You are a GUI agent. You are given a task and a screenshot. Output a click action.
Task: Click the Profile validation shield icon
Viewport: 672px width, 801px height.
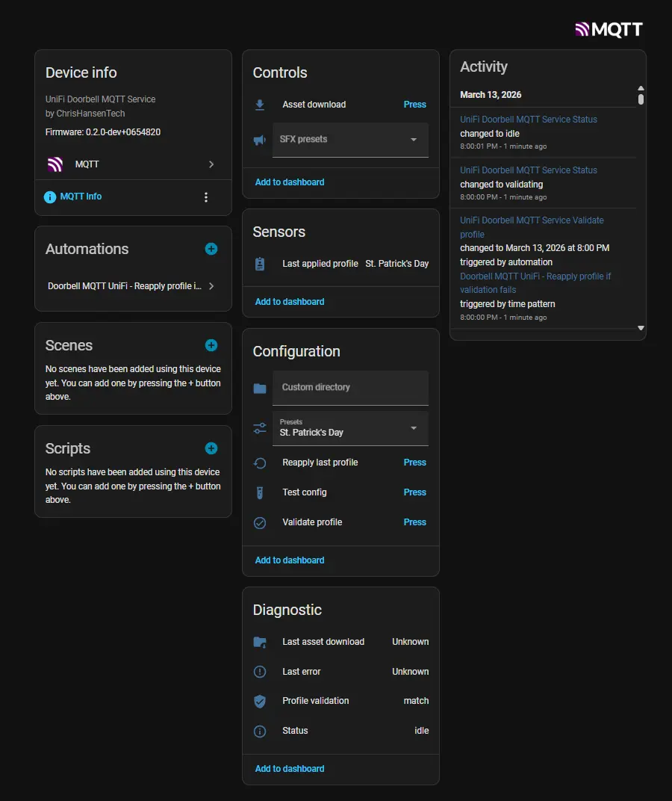pyautogui.click(x=260, y=701)
